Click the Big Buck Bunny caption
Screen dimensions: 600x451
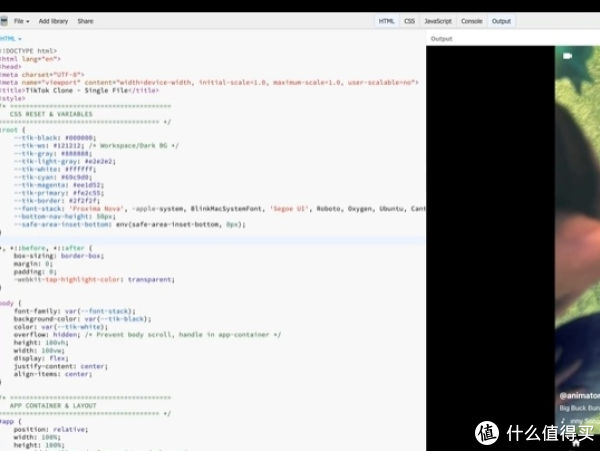pyautogui.click(x=578, y=409)
